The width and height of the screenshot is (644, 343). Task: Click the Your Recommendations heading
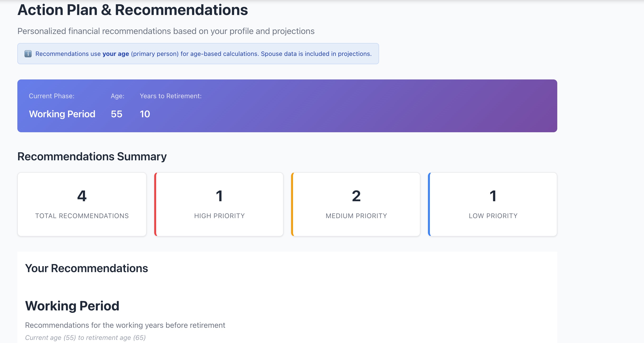point(87,268)
